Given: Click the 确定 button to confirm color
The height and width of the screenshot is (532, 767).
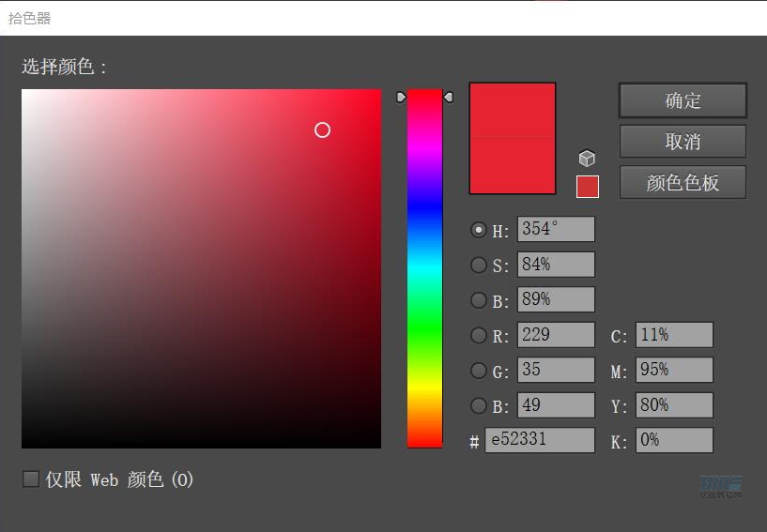Looking at the screenshot, I should 683,100.
